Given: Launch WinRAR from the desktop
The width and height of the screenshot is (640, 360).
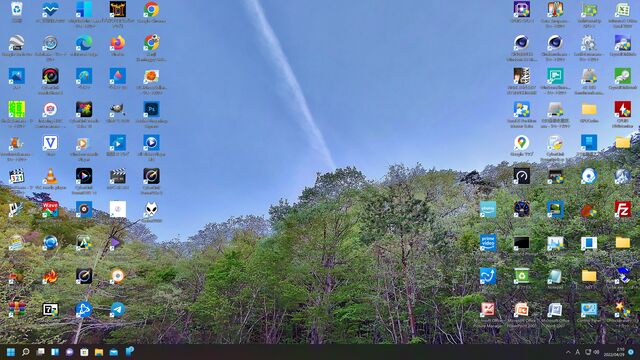Looking at the screenshot, I should (17, 309).
